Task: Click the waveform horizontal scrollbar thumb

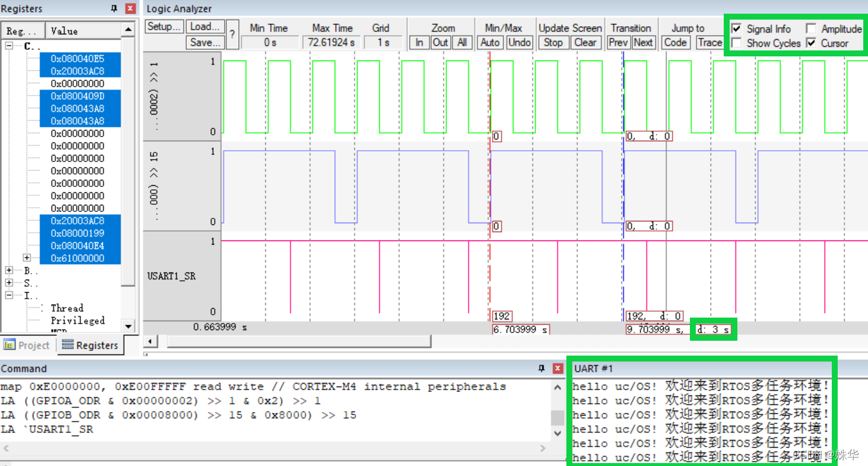Action: tap(299, 341)
